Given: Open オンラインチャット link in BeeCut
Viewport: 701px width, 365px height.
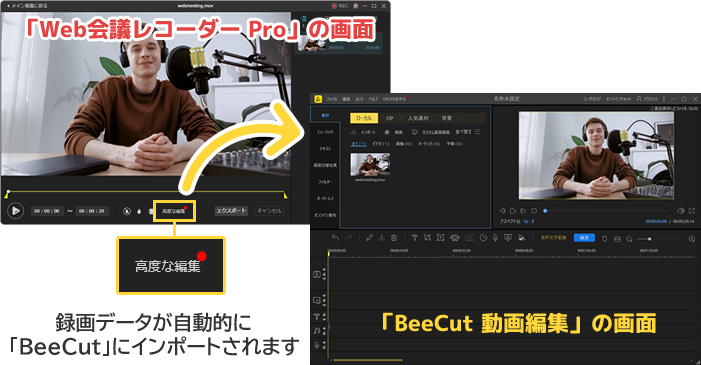Looking at the screenshot, I should [x=618, y=99].
